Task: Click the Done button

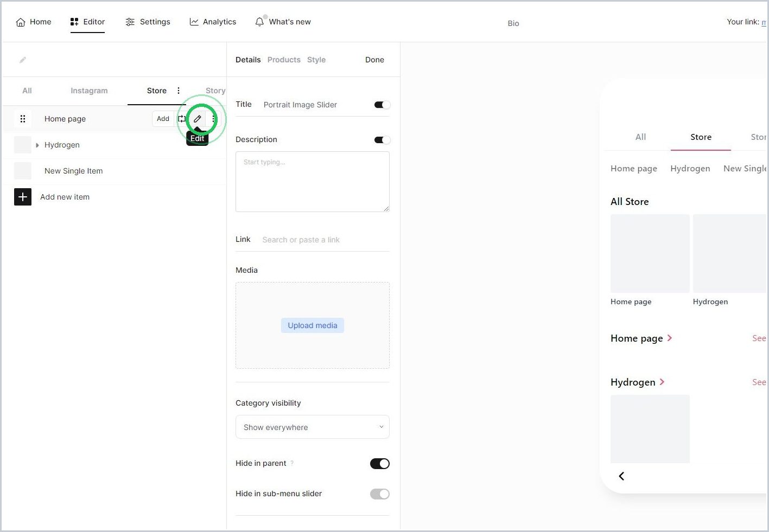Action: tap(374, 60)
